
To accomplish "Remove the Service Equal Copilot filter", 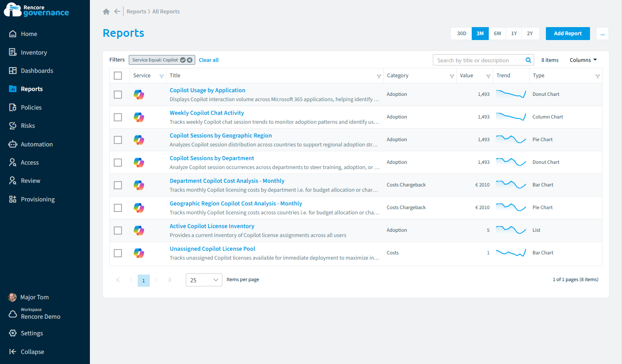I will [190, 60].
